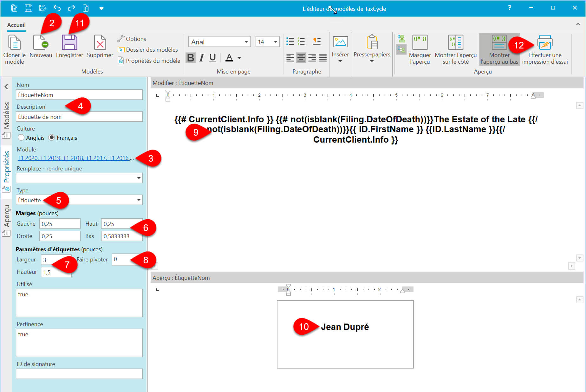Click the Jean Dupré preview label
Screen dimensions: 586x392
345,327
